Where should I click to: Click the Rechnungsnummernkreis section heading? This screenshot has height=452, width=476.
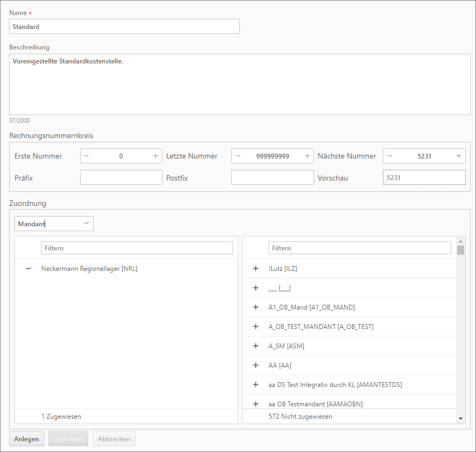[51, 135]
